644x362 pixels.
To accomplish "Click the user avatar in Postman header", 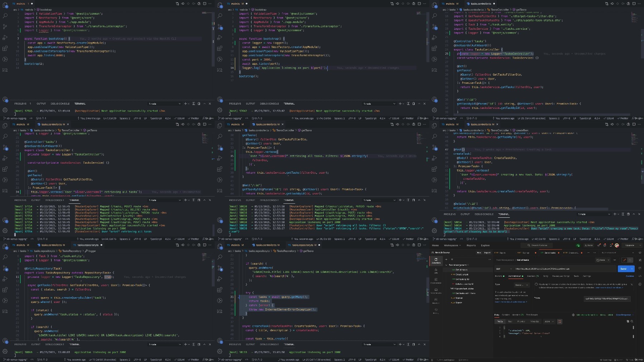I will tap(617, 245).
